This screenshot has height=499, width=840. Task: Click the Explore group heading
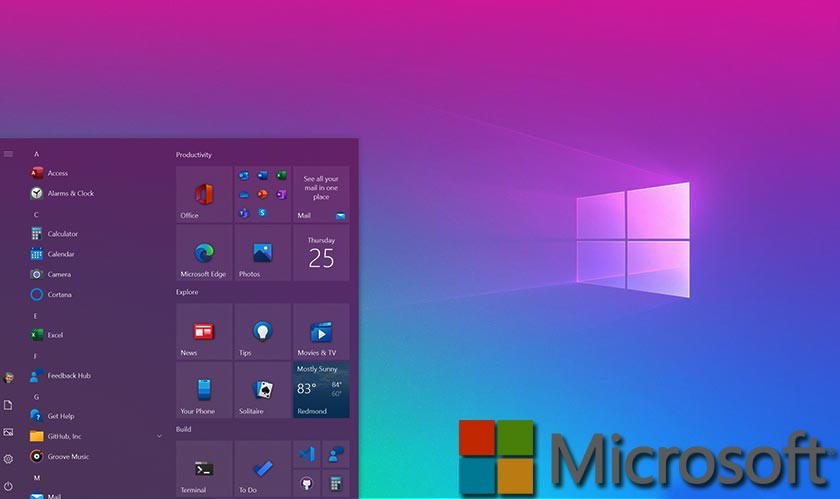(x=187, y=292)
